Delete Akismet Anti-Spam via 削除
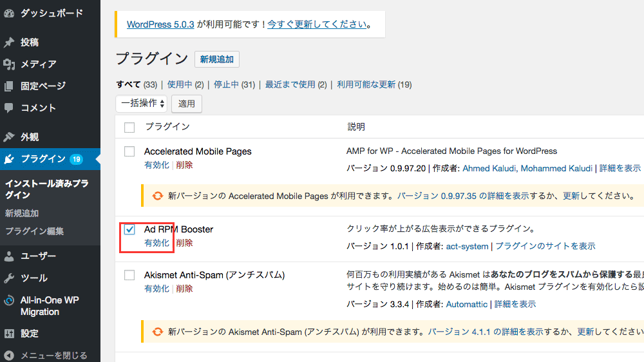Viewport: 644px width, 362px height. (x=184, y=289)
